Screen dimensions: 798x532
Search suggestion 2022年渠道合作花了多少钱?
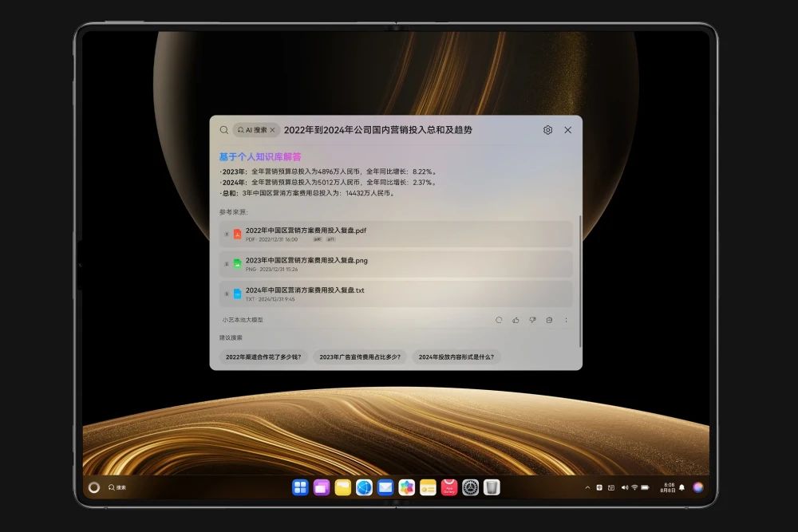point(263,357)
